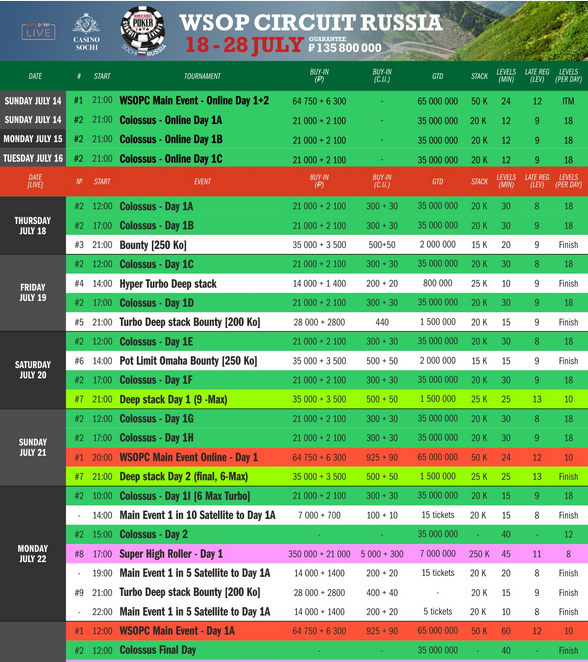Click the partypoker LIVE logo
Viewport: 588px width, 662px height.
(38, 31)
